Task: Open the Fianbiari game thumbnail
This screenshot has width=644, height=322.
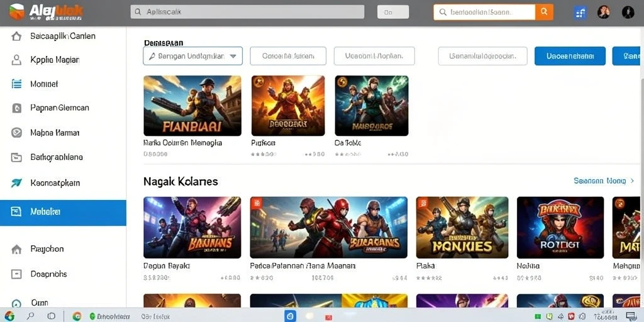Action: coord(192,106)
